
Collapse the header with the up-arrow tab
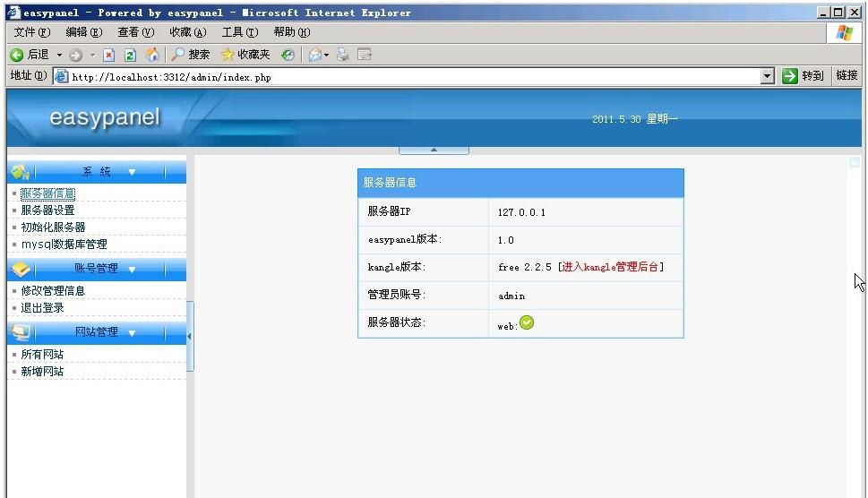point(434,150)
